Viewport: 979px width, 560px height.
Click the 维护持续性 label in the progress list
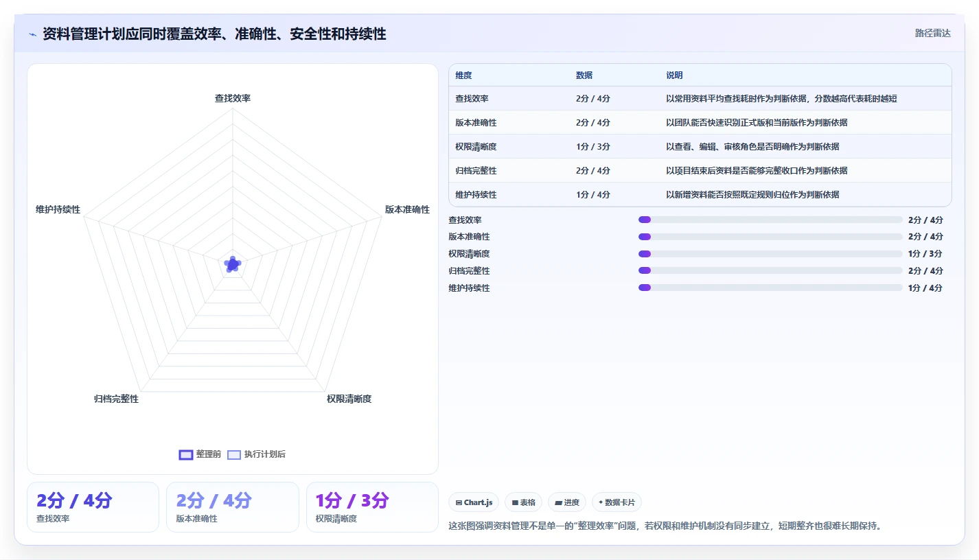click(x=470, y=288)
